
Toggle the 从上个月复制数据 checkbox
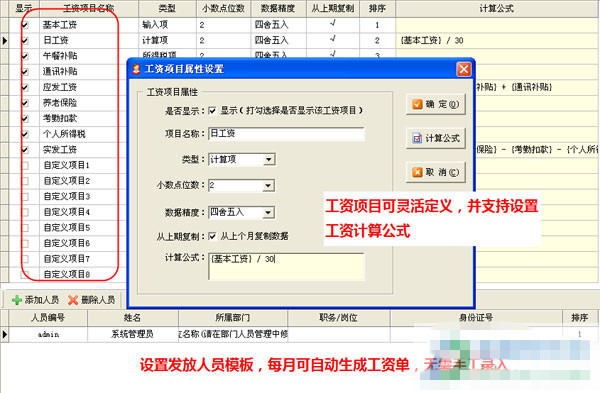click(212, 236)
